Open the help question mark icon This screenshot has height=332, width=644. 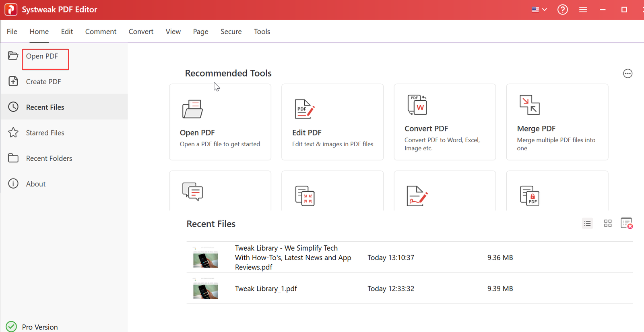point(562,9)
